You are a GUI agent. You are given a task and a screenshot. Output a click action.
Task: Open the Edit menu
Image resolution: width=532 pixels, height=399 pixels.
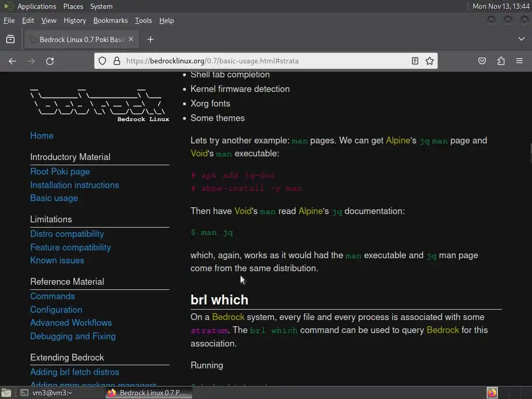pyautogui.click(x=28, y=20)
